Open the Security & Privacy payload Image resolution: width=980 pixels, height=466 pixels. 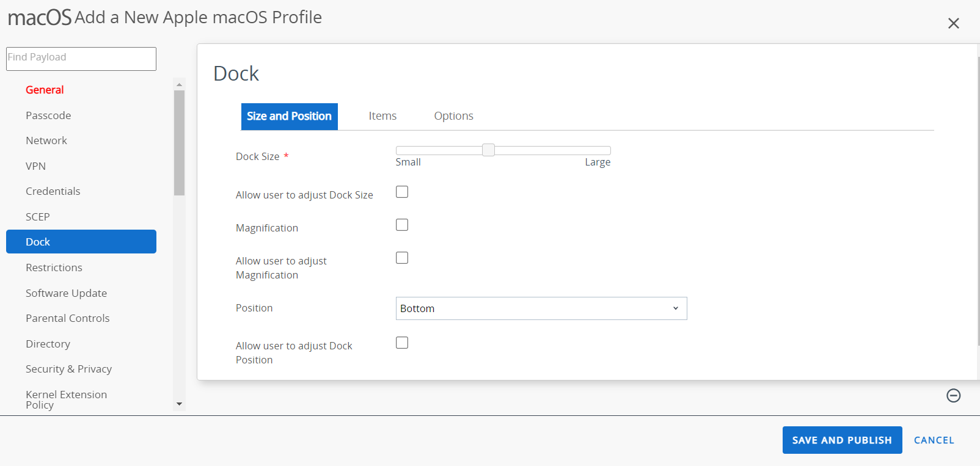pos(68,369)
